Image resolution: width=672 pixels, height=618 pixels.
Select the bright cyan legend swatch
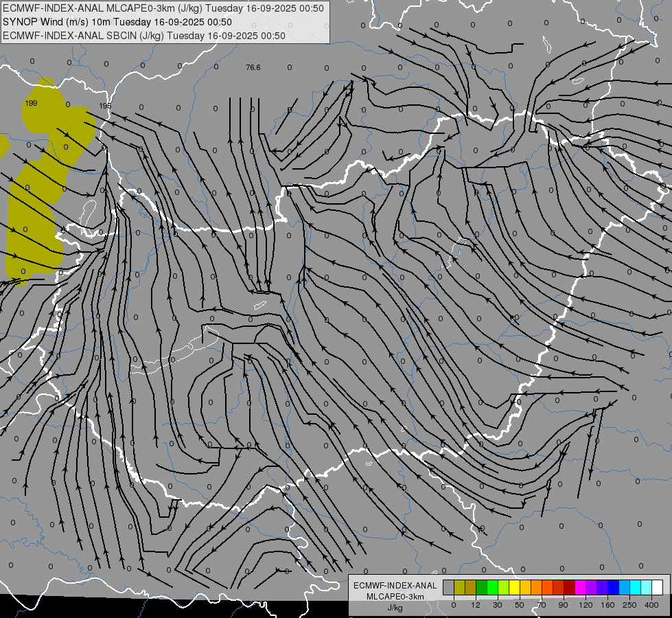pos(636,587)
